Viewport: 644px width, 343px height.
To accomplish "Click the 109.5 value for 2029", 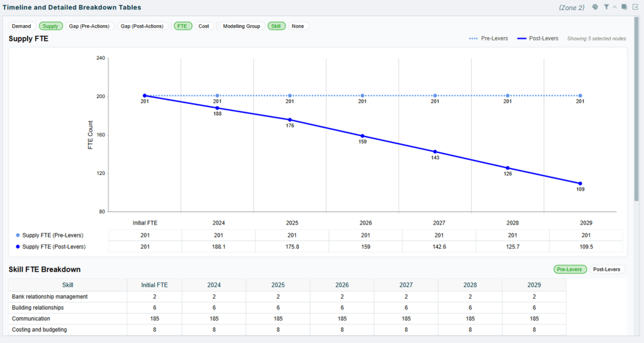I will [x=586, y=247].
